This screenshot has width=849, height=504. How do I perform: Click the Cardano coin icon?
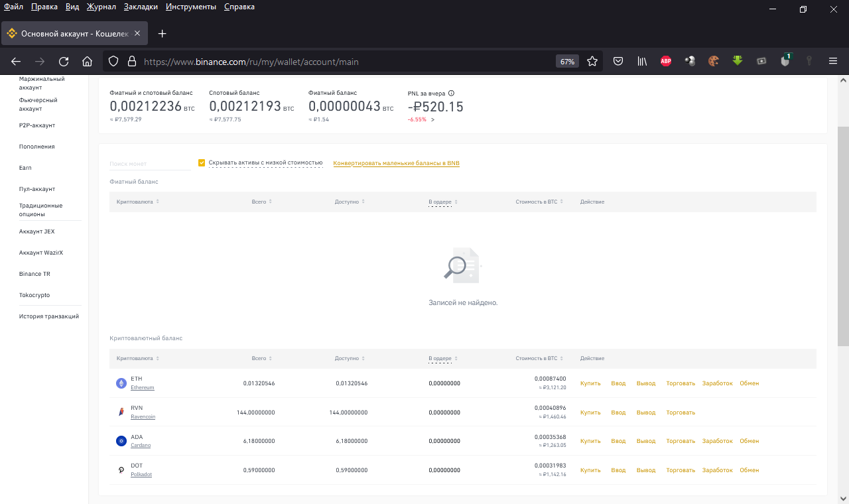[x=121, y=441]
